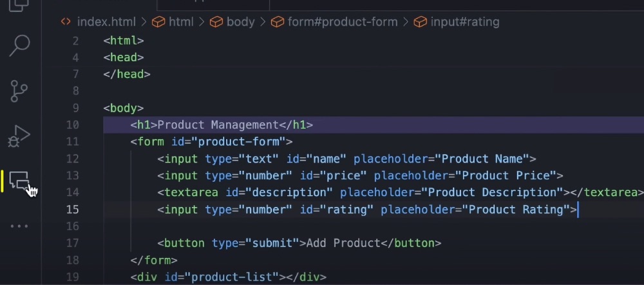Select line 10 via its line number
Screen dimensions: 644x285
click(x=72, y=125)
